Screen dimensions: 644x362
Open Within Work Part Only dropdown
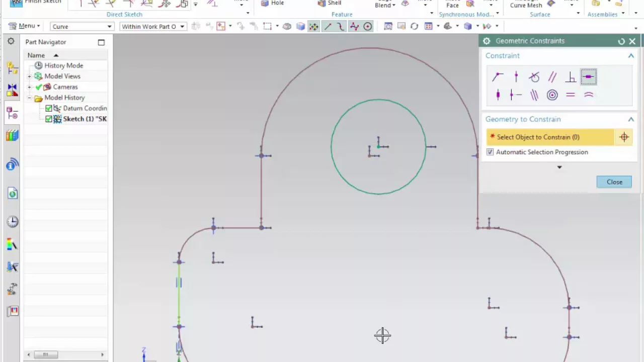click(x=153, y=26)
